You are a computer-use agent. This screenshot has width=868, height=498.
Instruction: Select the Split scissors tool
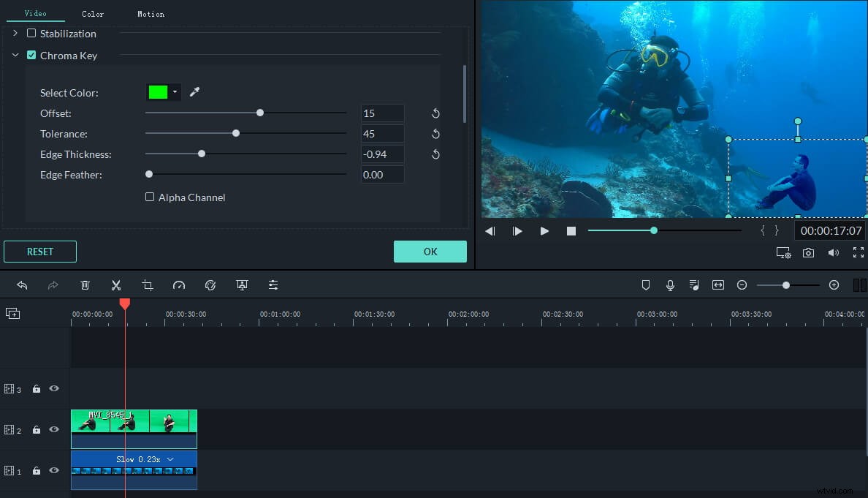tap(115, 284)
